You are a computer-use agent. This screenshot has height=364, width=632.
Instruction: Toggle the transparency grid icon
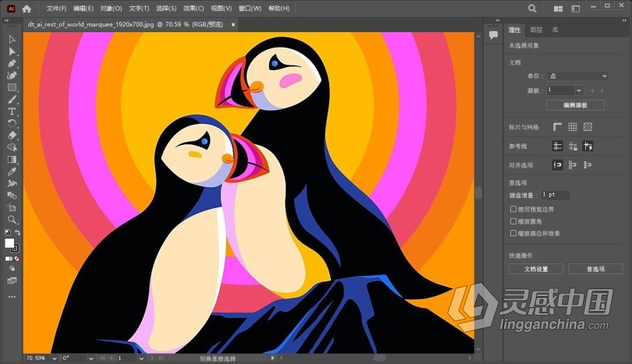click(588, 127)
